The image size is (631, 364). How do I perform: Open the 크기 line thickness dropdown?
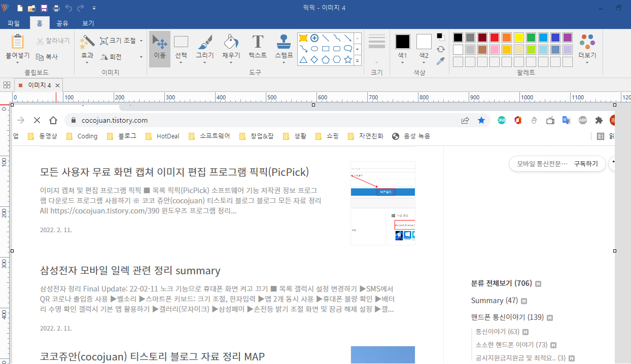377,63
